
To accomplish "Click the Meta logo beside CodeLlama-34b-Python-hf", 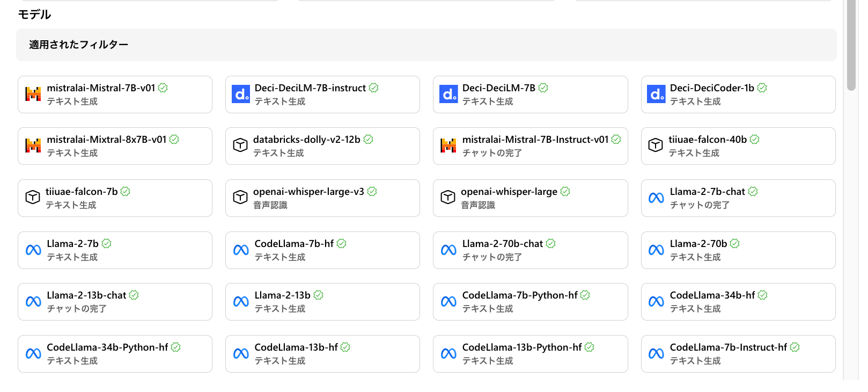I will (33, 354).
